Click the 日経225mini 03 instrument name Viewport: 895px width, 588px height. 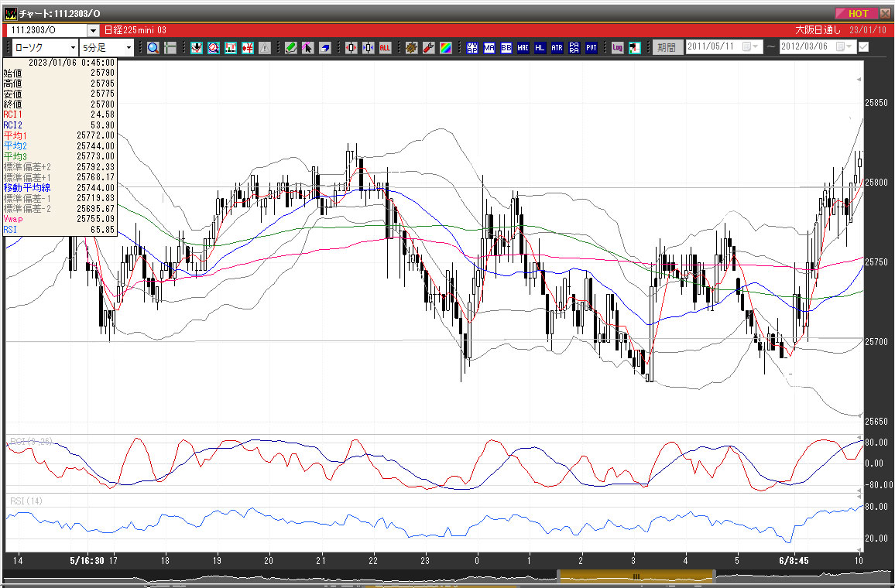135,29
